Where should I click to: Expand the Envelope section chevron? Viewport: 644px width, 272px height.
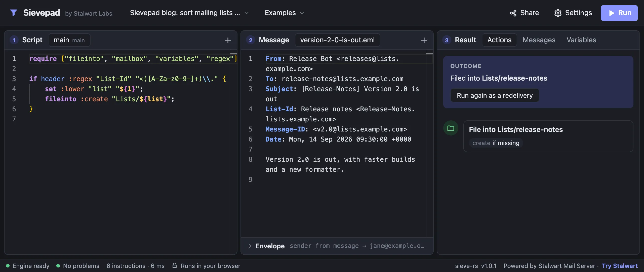pyautogui.click(x=250, y=246)
